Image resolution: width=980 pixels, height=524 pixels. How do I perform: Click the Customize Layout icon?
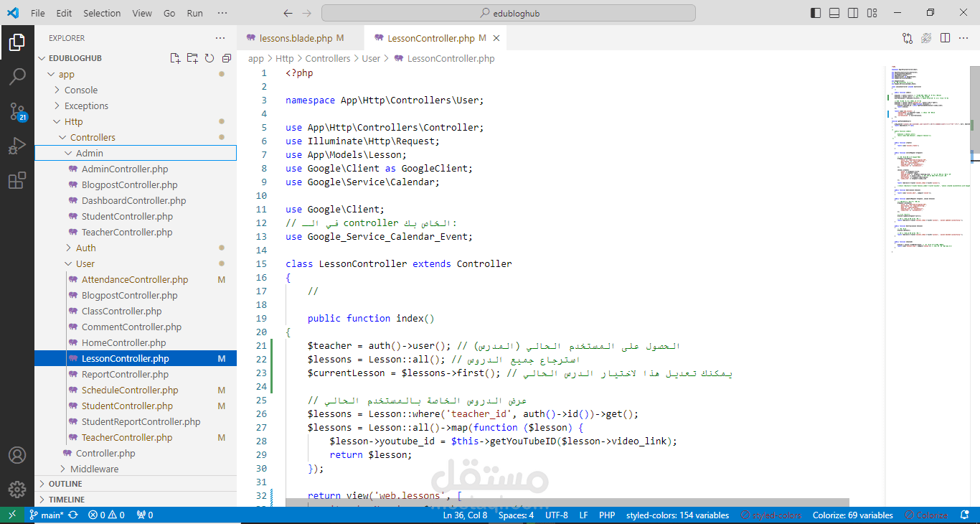[872, 13]
